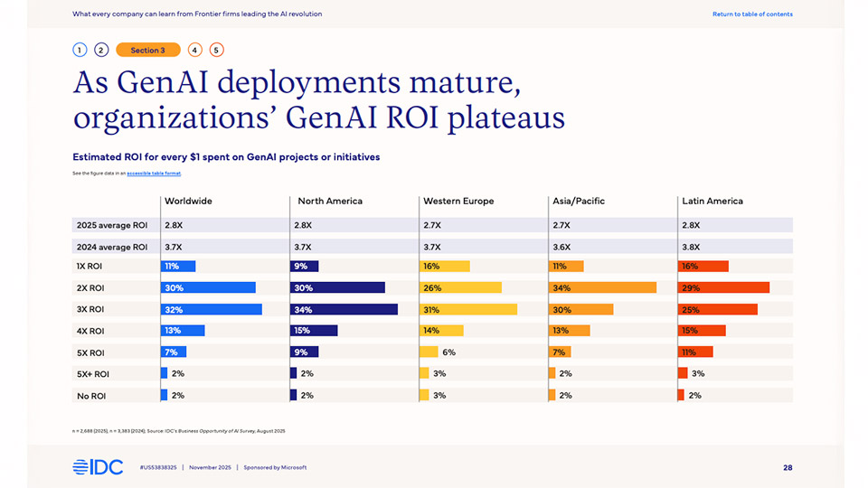This screenshot has width=868, height=488.
Task: Click North America 4X ROI 15% bar
Action: pos(314,331)
